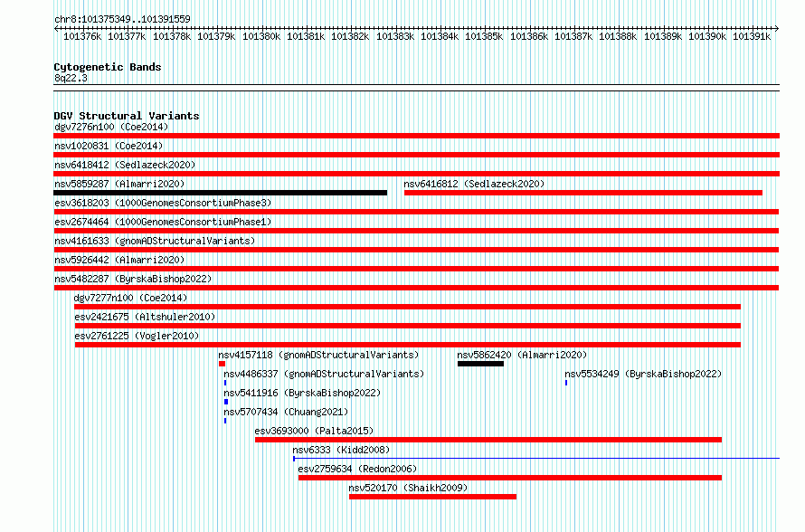
Task: Click the 101376k ruler tick label
Action: (82, 36)
